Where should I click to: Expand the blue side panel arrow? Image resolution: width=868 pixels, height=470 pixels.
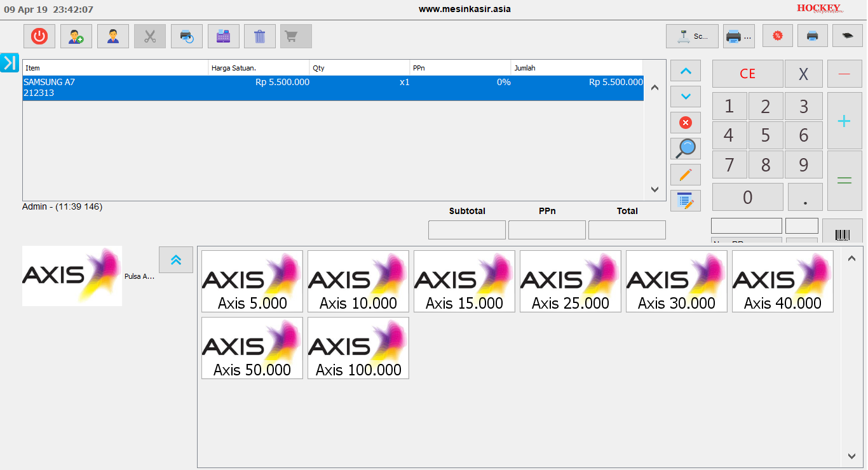(10, 62)
